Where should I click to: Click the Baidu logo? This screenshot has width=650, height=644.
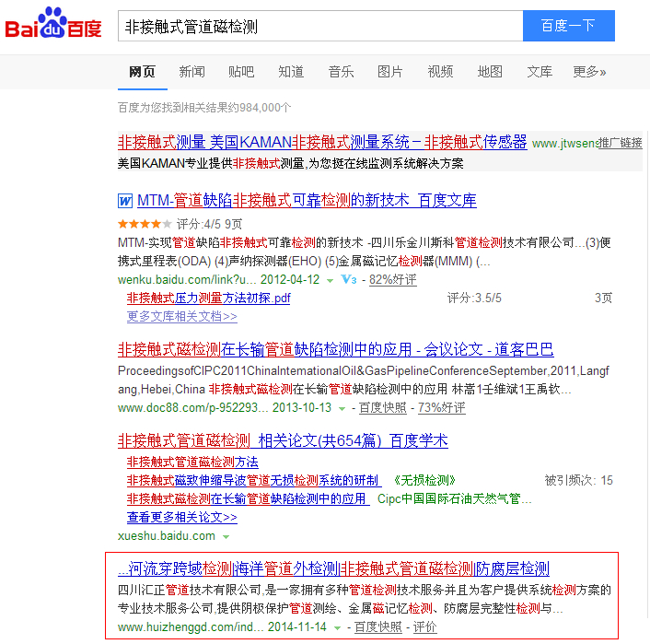click(x=53, y=25)
